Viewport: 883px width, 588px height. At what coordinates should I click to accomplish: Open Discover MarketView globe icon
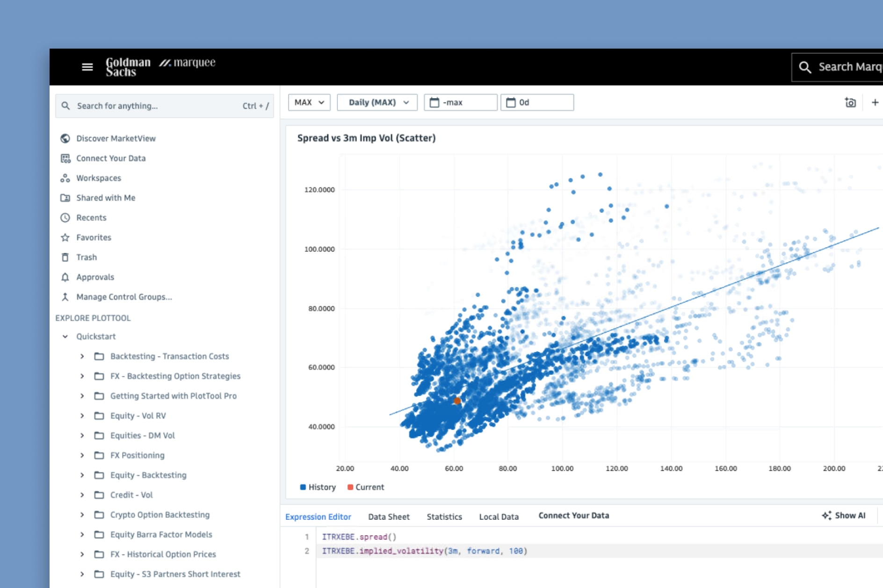65,138
